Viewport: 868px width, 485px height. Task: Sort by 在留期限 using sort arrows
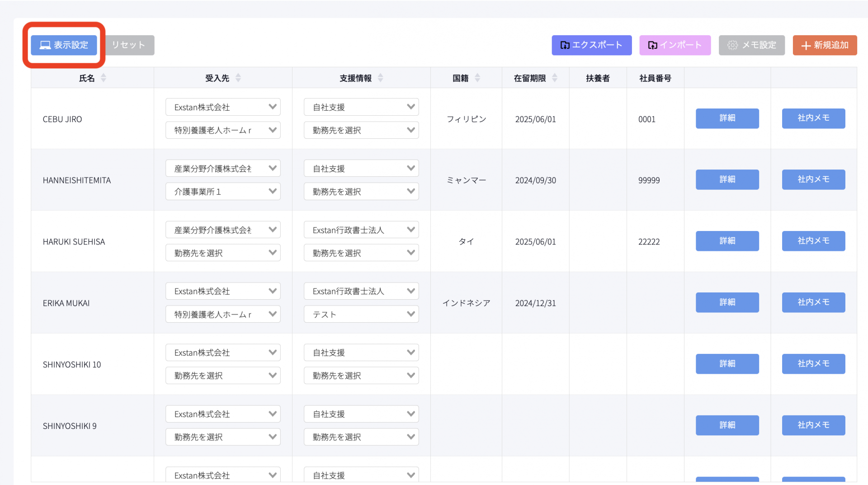(555, 78)
